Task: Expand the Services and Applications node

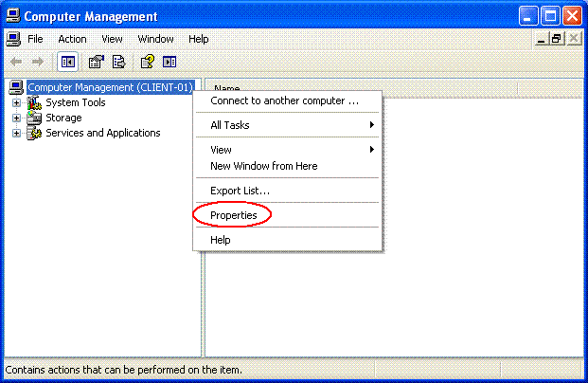Action: [x=16, y=133]
